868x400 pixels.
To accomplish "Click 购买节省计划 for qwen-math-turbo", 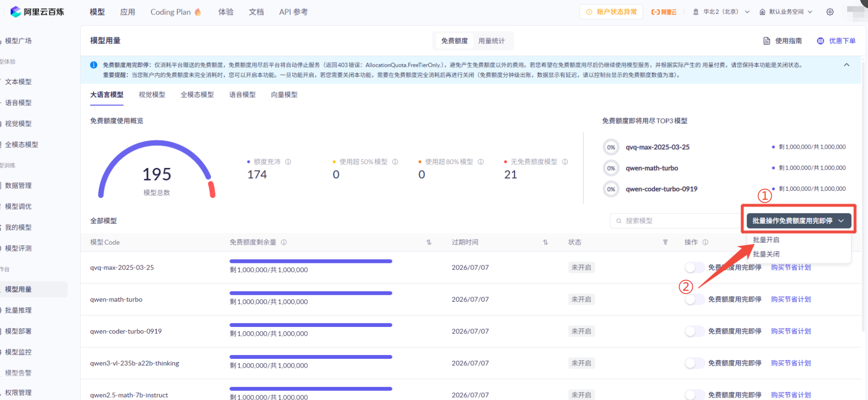I will [x=791, y=299].
